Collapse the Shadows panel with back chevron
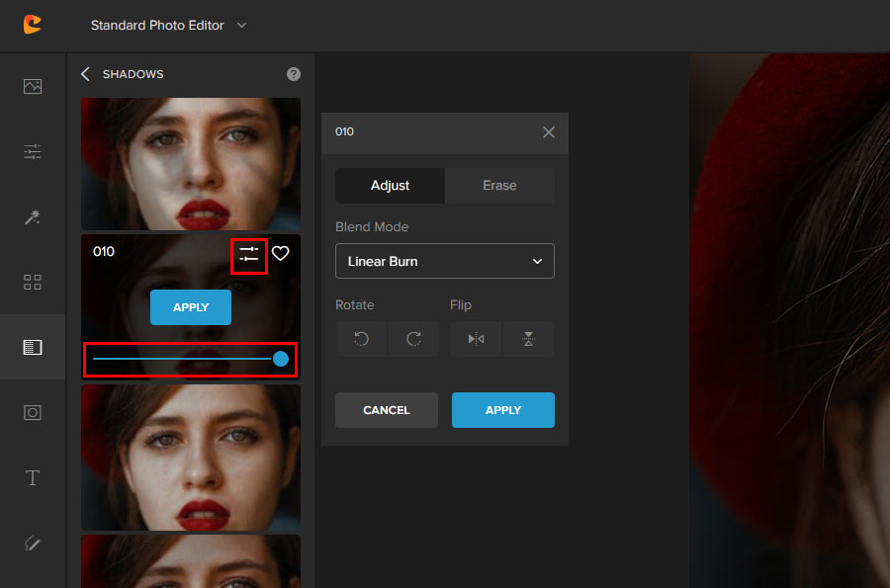Image resolution: width=890 pixels, height=588 pixels. point(85,73)
